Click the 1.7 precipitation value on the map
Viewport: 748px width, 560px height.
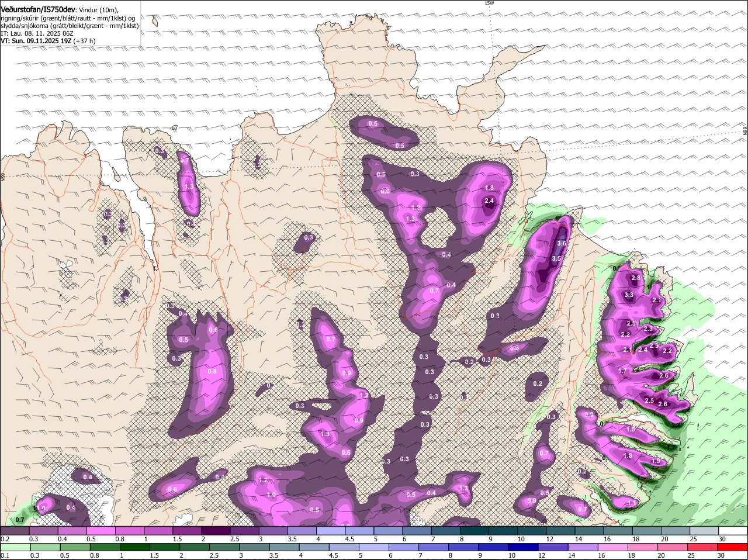pos(622,371)
